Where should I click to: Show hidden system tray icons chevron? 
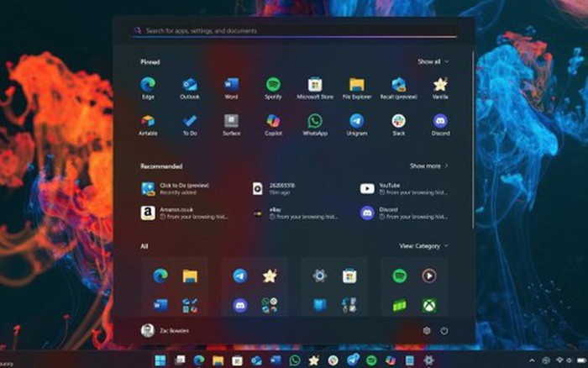point(532,360)
